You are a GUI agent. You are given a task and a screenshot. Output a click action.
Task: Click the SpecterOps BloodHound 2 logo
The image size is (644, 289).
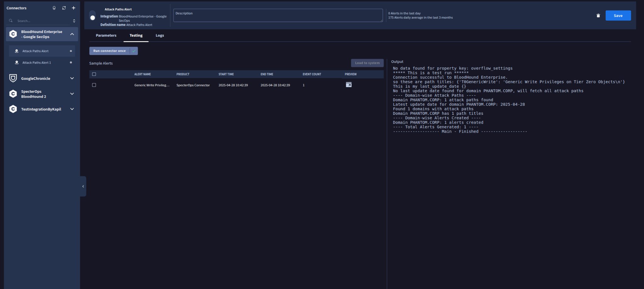tap(13, 94)
